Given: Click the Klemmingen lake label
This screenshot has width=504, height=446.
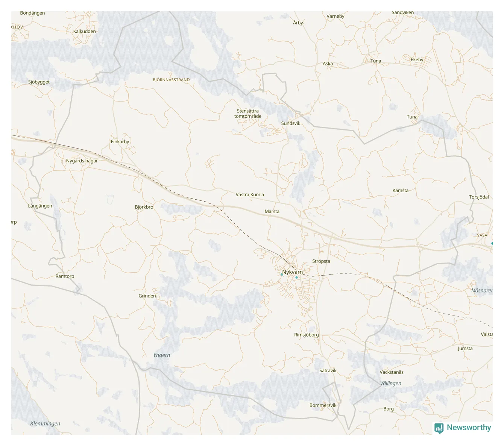Looking at the screenshot, I should [x=45, y=424].
